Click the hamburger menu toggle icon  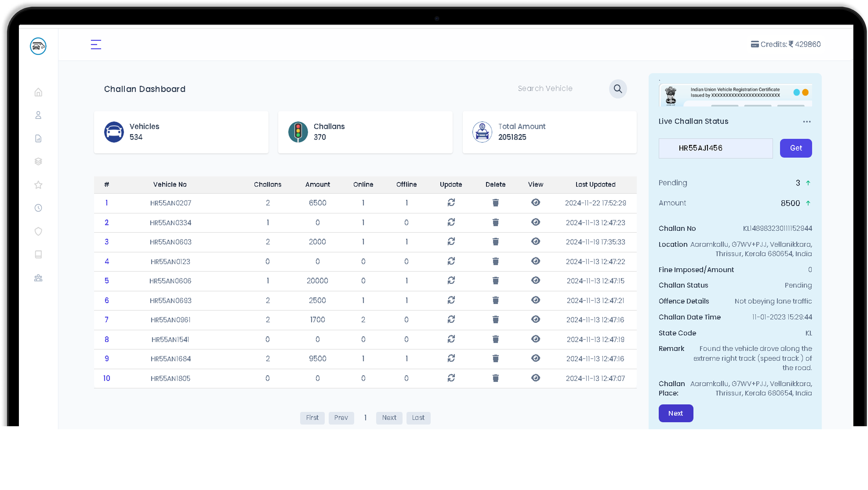tap(96, 45)
